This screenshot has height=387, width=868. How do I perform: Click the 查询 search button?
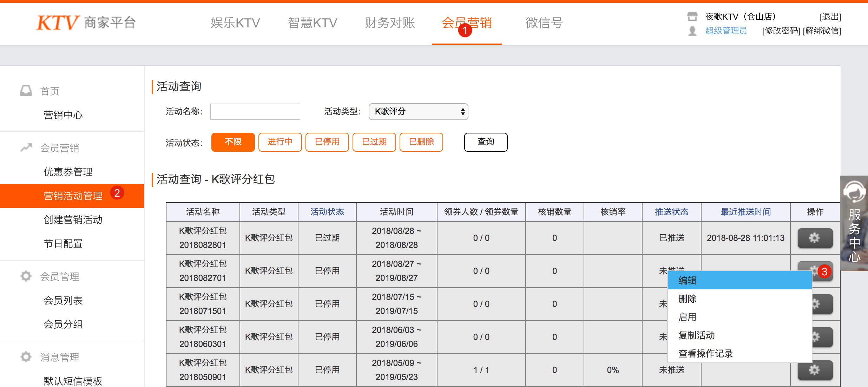[486, 142]
